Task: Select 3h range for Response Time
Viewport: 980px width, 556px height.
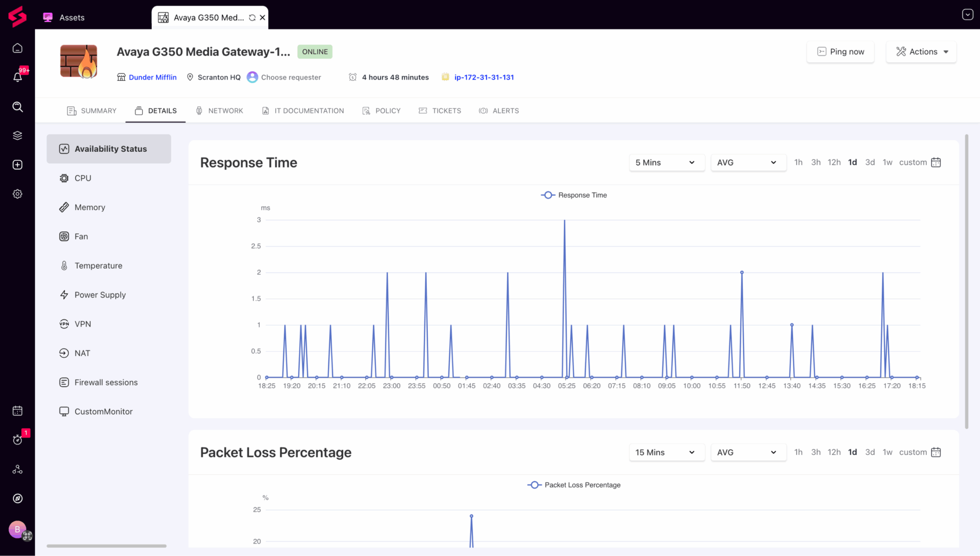Action: tap(815, 162)
